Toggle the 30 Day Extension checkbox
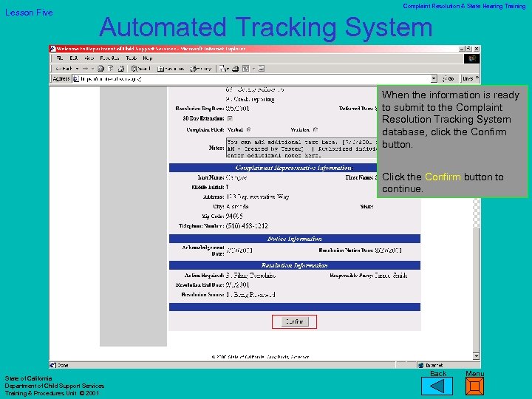The width and height of the screenshot is (532, 399). coord(230,118)
